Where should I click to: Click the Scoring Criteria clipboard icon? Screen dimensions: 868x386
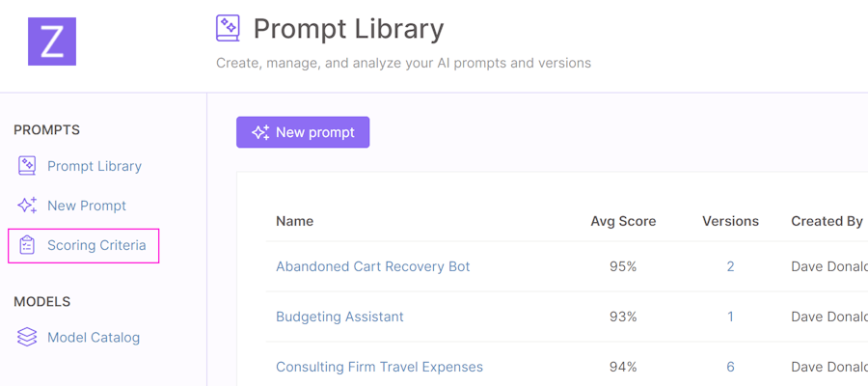27,245
